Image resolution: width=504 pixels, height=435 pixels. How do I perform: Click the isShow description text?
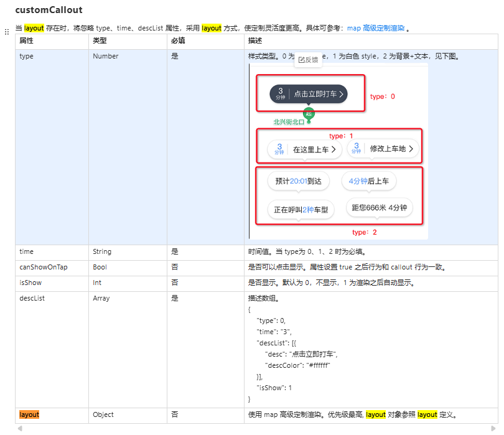(x=332, y=283)
